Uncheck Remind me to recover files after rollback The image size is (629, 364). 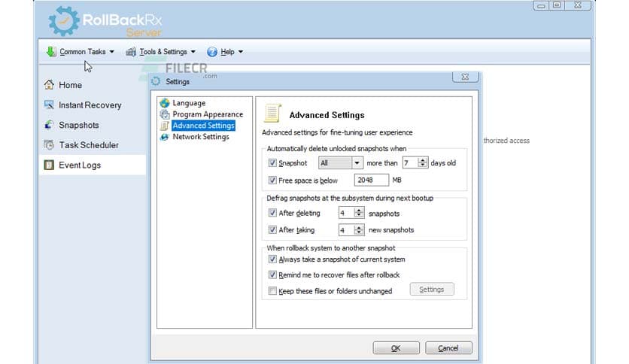272,275
